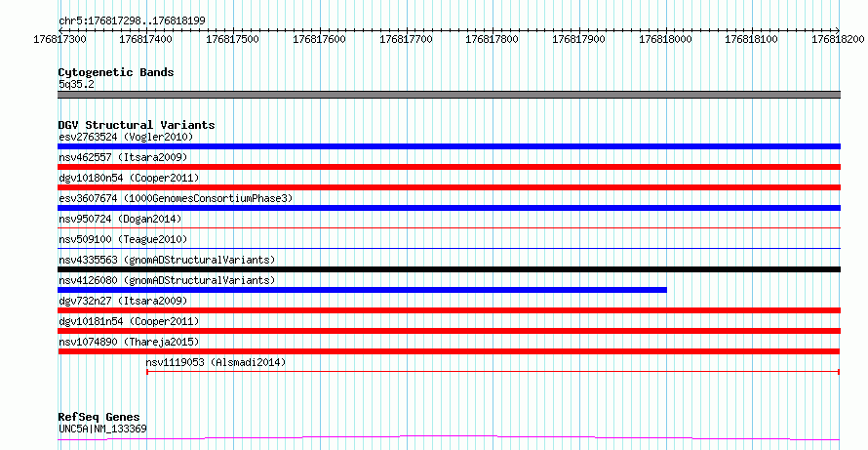Click the 5q35.2 band label
The width and height of the screenshot is (868, 450).
[76, 84]
